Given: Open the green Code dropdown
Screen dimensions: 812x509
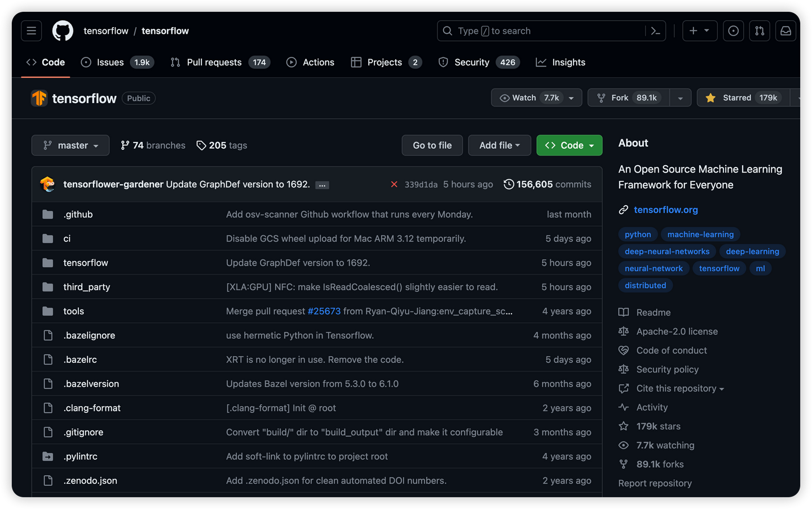Looking at the screenshot, I should coord(569,145).
